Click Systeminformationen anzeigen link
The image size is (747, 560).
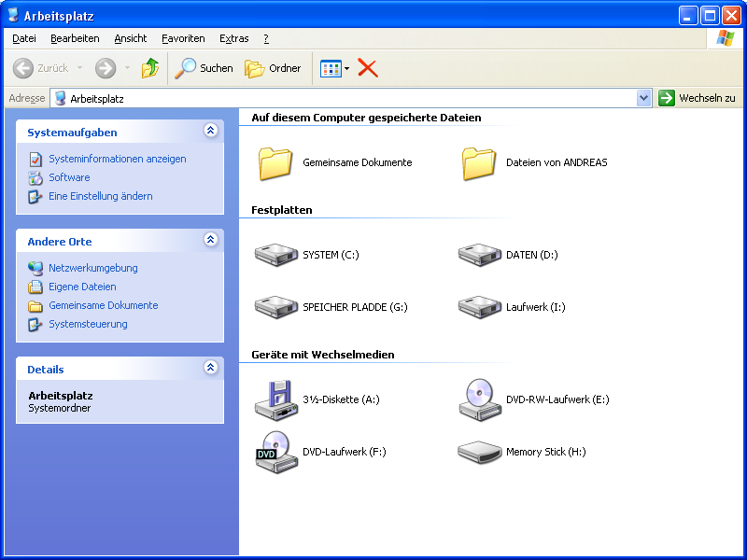(118, 159)
